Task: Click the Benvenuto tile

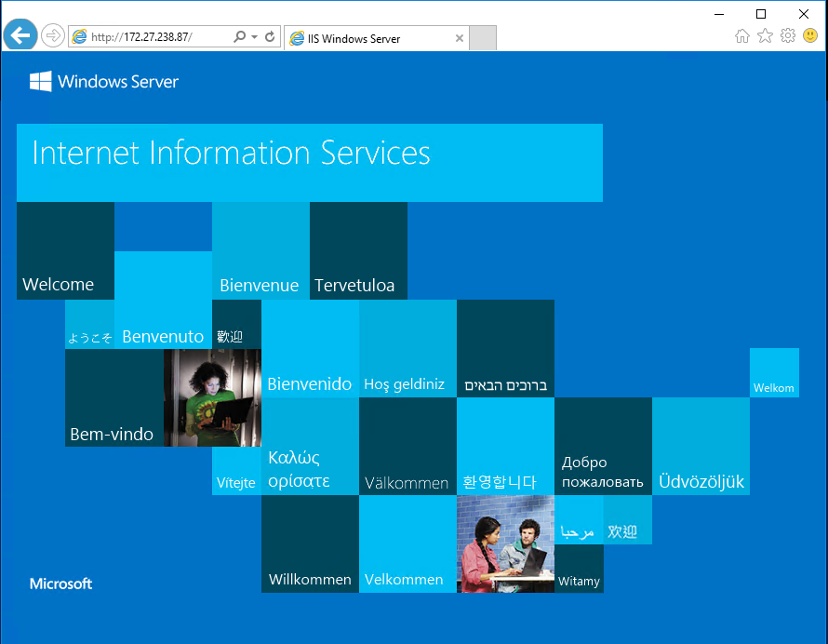Action: [x=163, y=300]
